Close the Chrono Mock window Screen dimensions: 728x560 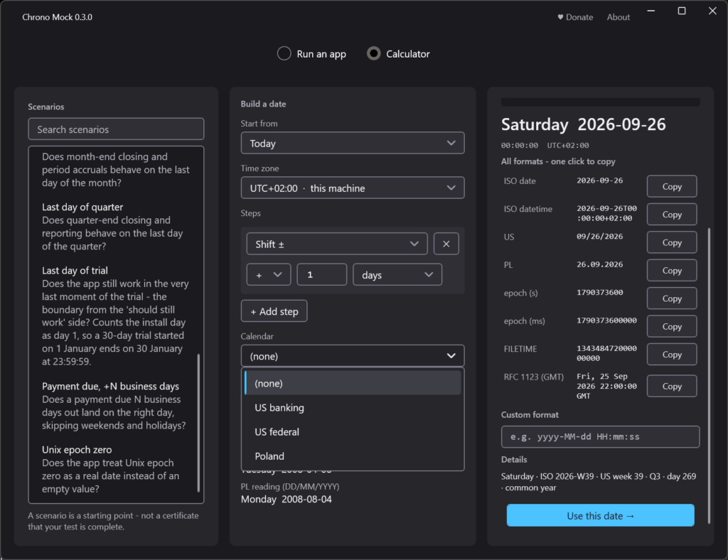712,11
